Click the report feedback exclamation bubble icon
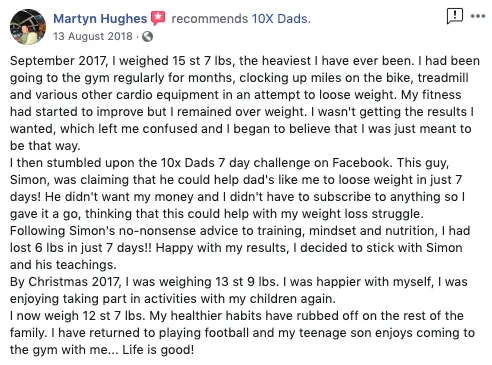The width and height of the screenshot is (492, 365). [454, 16]
